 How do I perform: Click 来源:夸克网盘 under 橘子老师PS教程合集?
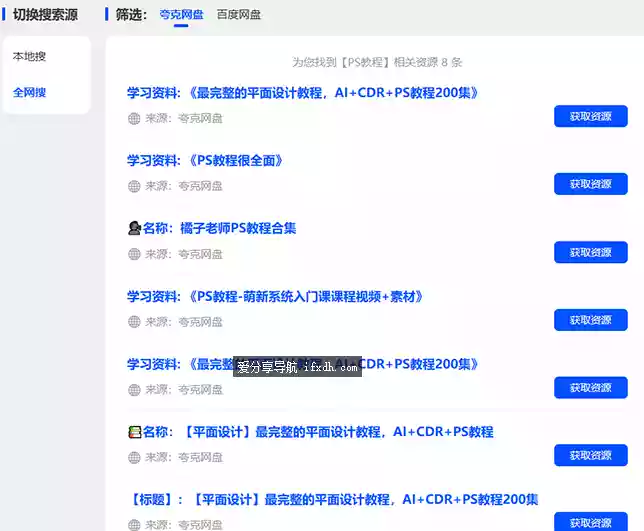[x=184, y=254]
